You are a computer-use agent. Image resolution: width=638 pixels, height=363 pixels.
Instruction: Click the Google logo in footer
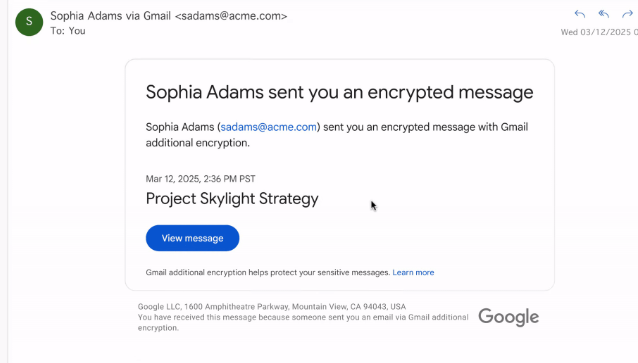coord(509,317)
